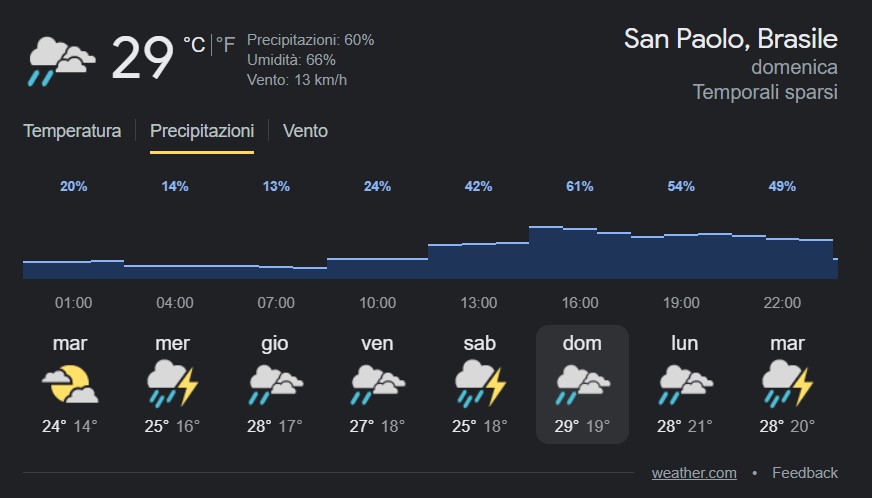Select the 16:00 time on the chart
The width and height of the screenshot is (872, 498).
[x=580, y=303]
